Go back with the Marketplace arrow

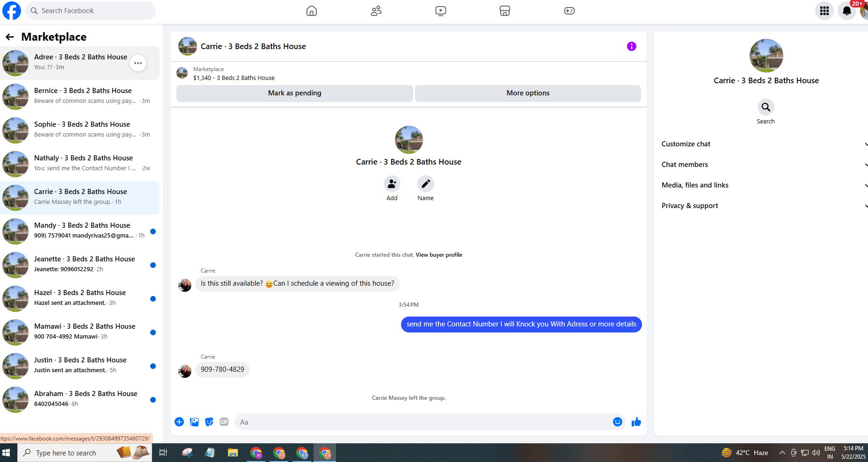tap(10, 37)
